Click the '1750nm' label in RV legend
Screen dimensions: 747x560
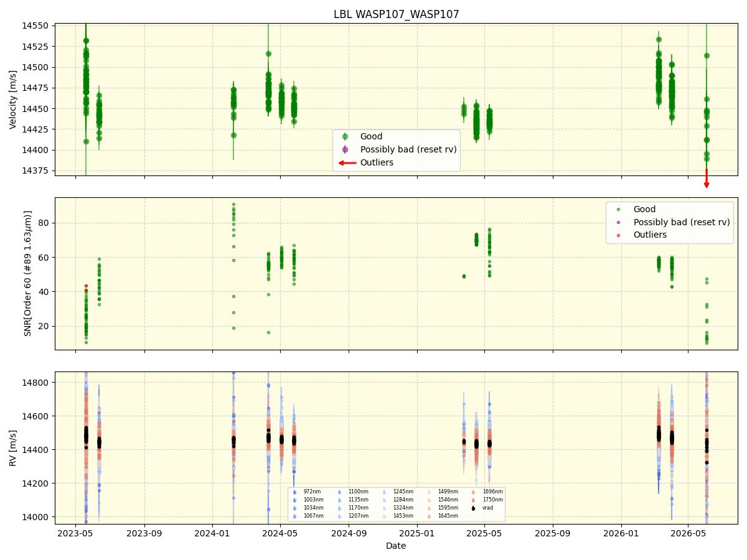[x=493, y=500]
